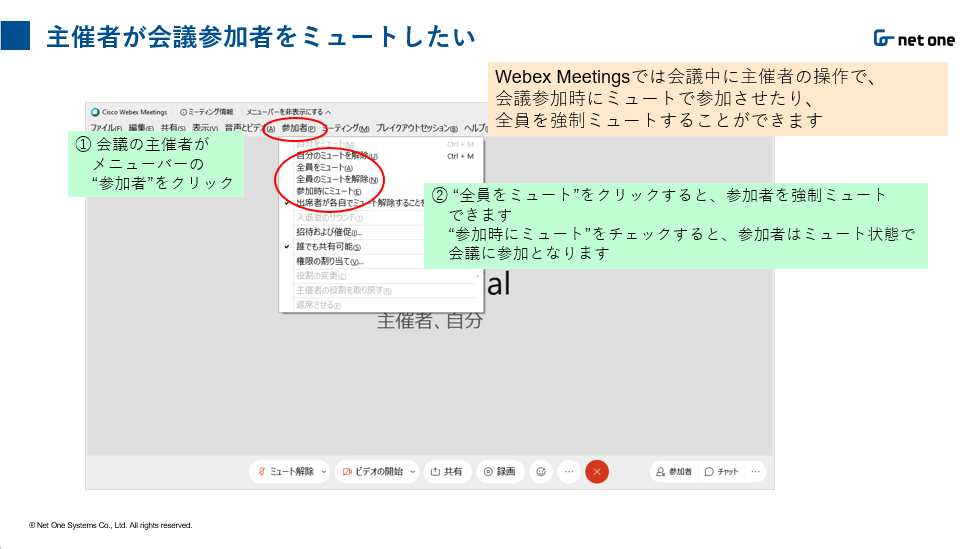Image resolution: width=975 pixels, height=549 pixels.
Task: Click the 共有 share button in toolbar
Action: (447, 472)
